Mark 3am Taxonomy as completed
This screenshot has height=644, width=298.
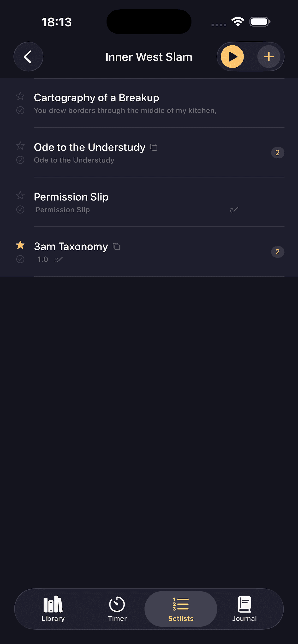point(20,259)
